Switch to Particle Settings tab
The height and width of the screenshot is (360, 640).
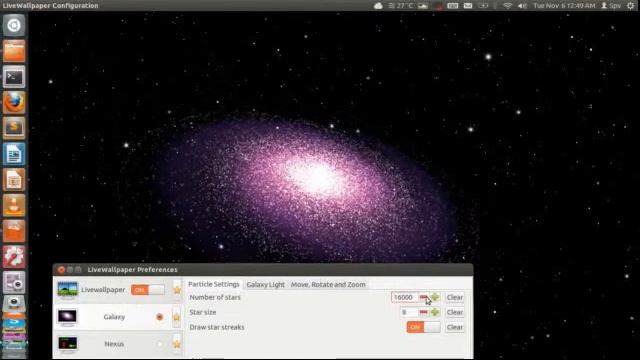pos(213,284)
